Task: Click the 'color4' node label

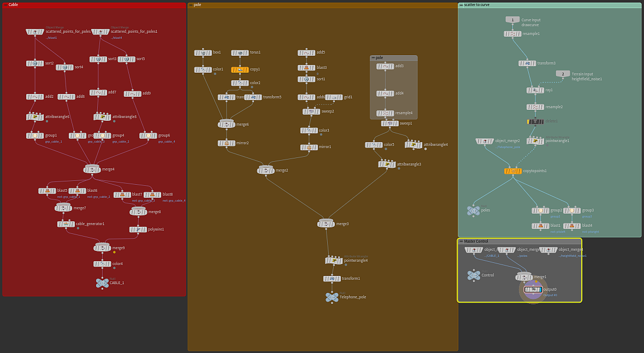Action: [117, 264]
